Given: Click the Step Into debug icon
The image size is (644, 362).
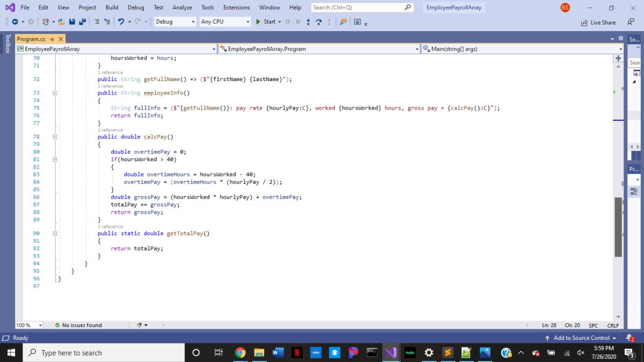Looking at the screenshot, I should [308, 22].
